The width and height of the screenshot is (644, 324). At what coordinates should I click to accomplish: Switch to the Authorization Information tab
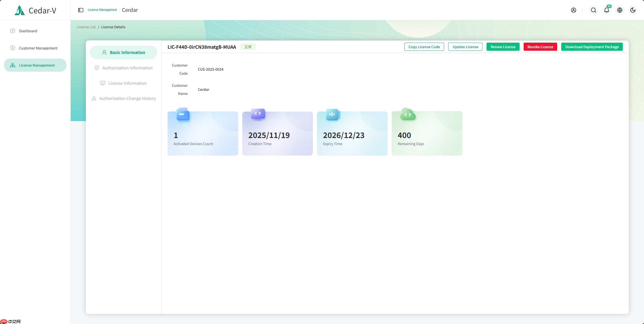pos(123,68)
